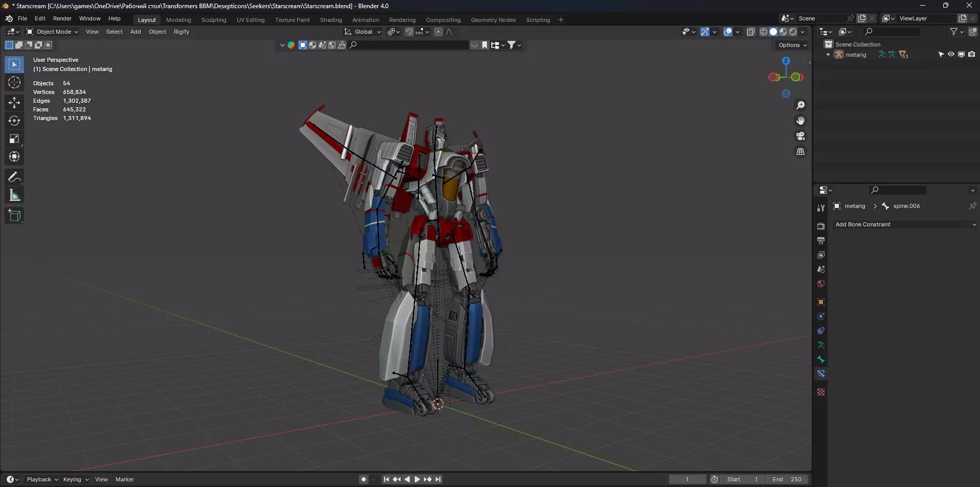Toggle snapping magnet

click(x=409, y=32)
